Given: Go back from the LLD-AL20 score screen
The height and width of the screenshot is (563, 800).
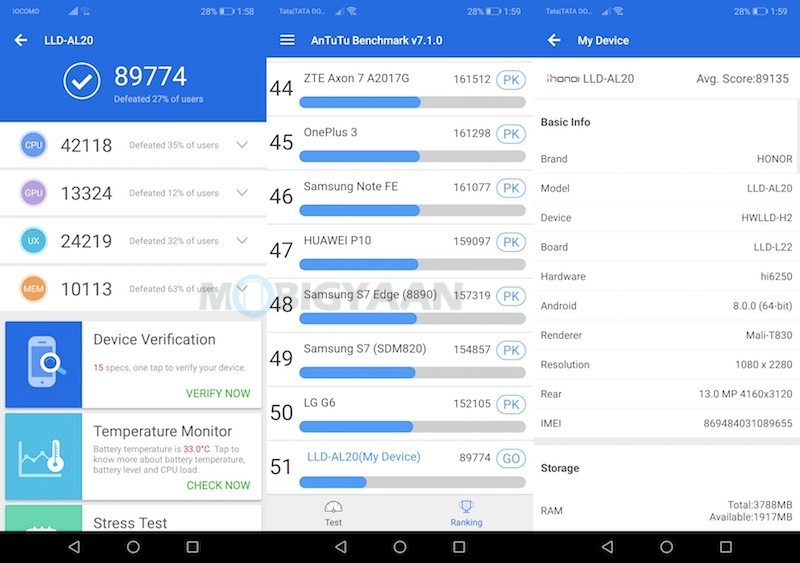Looking at the screenshot, I should [21, 40].
